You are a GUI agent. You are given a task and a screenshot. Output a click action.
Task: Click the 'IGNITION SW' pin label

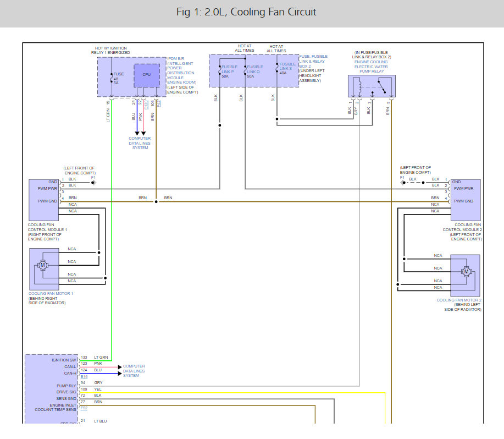coord(64,360)
